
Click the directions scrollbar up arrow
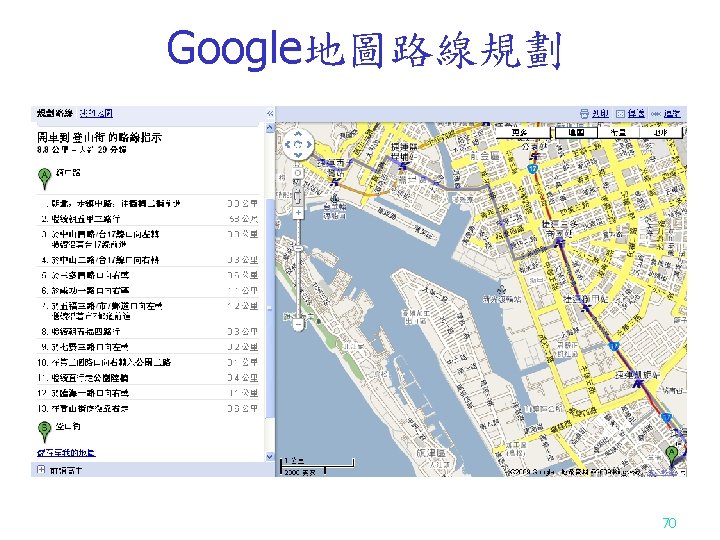(x=270, y=128)
